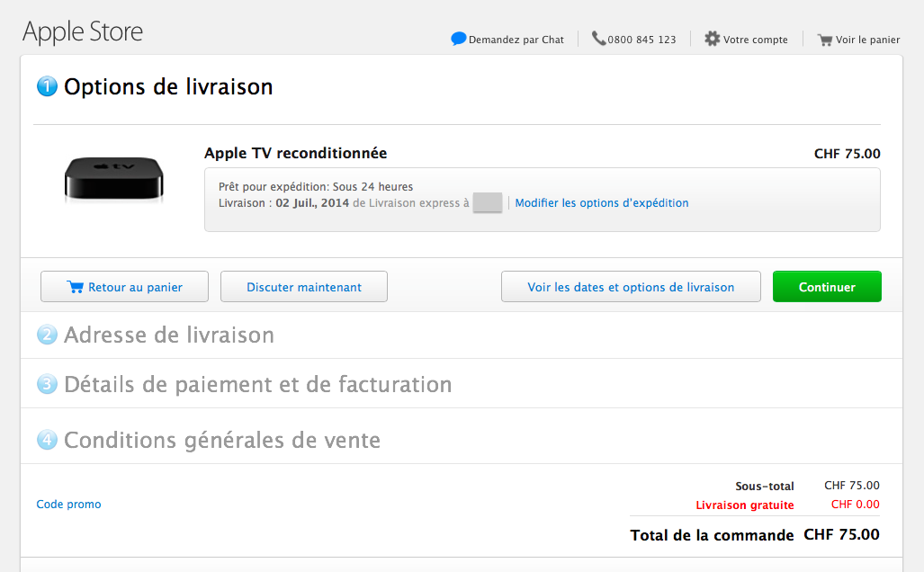This screenshot has width=924, height=572.
Task: Open Demandez par Chat link
Action: pos(516,40)
